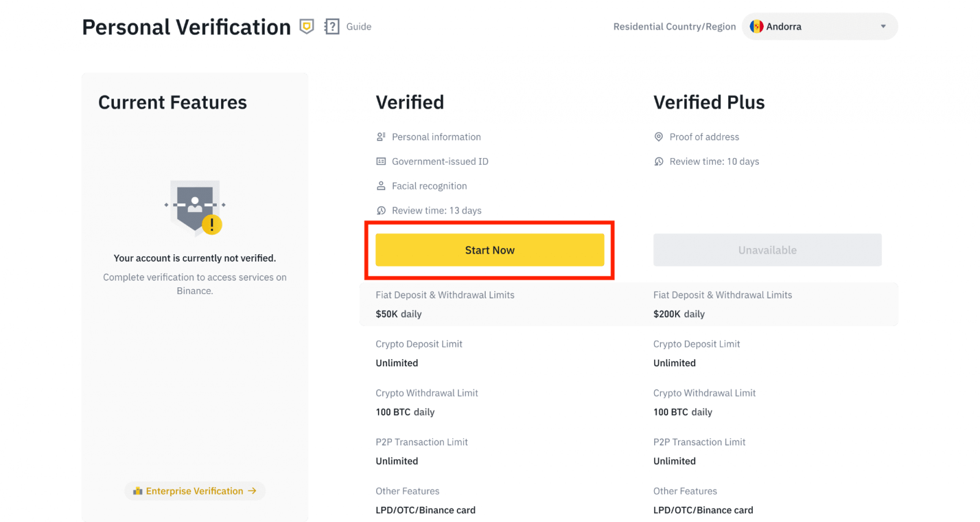The image size is (980, 522).
Task: Click the dropdown chevron beside Andorra
Action: tap(882, 26)
